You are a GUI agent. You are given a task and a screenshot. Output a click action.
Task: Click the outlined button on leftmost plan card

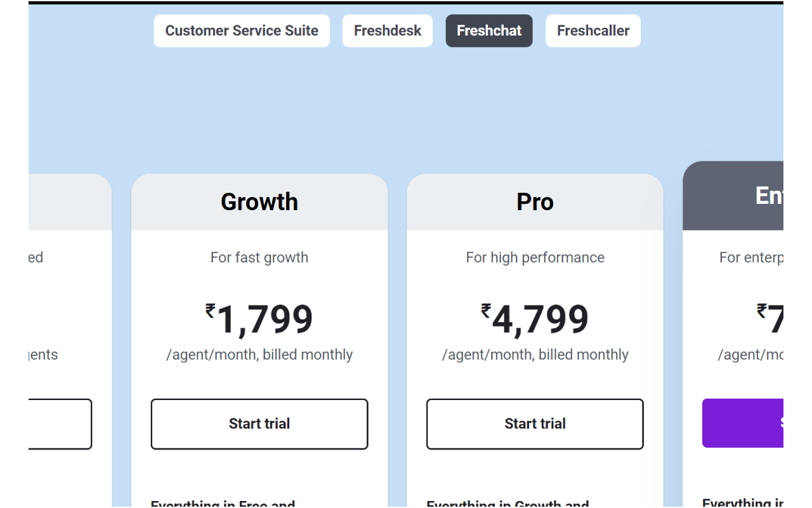(x=60, y=424)
